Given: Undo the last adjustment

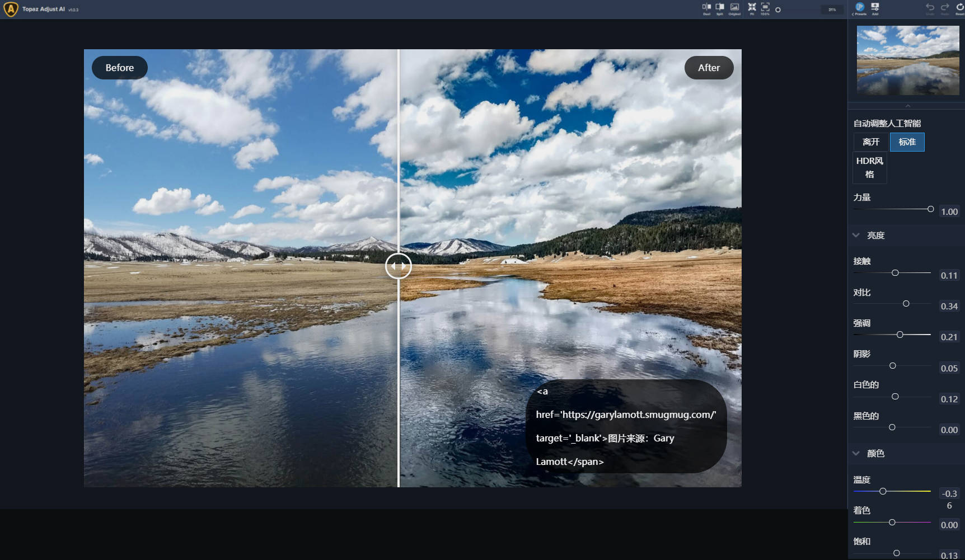Looking at the screenshot, I should (x=930, y=8).
